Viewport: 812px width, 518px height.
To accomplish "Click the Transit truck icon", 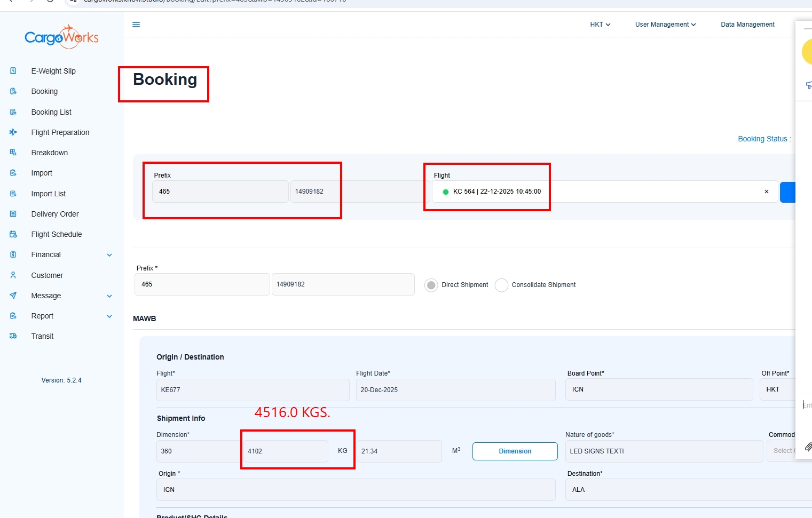I will tap(13, 336).
